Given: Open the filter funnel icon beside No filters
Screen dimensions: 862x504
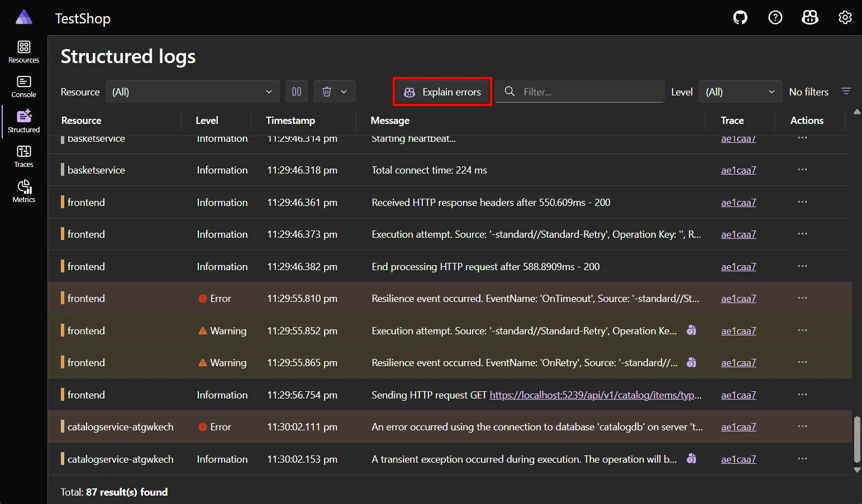Looking at the screenshot, I should [846, 91].
